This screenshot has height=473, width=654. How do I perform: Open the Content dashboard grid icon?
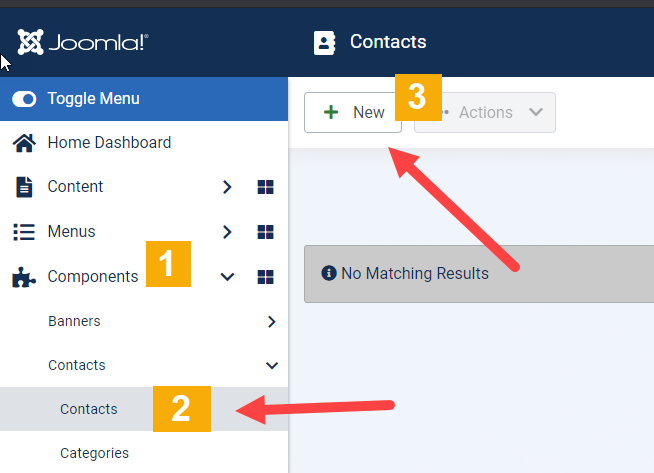click(265, 187)
